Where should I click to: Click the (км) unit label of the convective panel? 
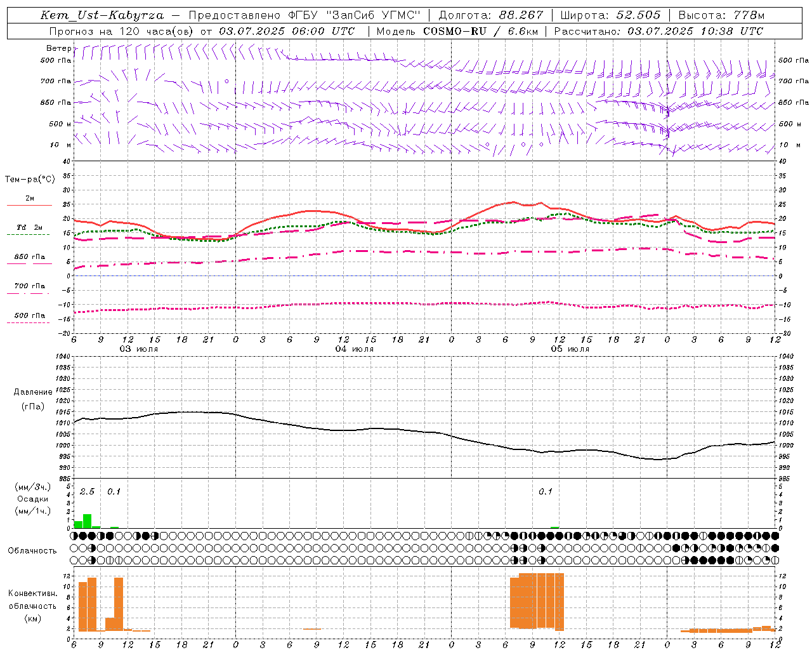pyautogui.click(x=33, y=618)
